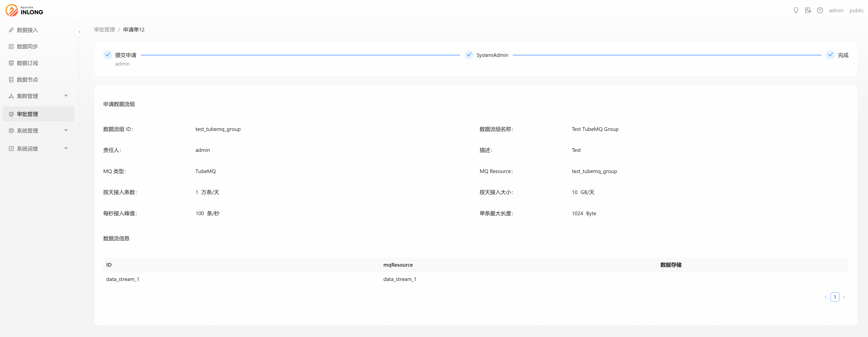
Task: Open the language switch icon
Action: tap(808, 10)
